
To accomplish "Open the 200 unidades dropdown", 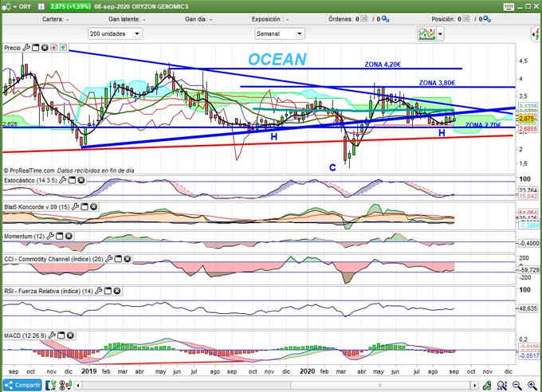I will pos(115,34).
